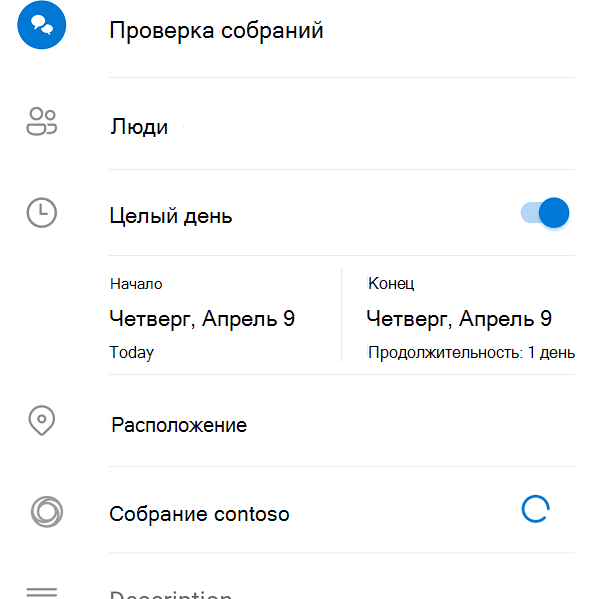599x599 pixels.
Task: Click the concentric circles contoso meeting icon
Action: (x=47, y=512)
